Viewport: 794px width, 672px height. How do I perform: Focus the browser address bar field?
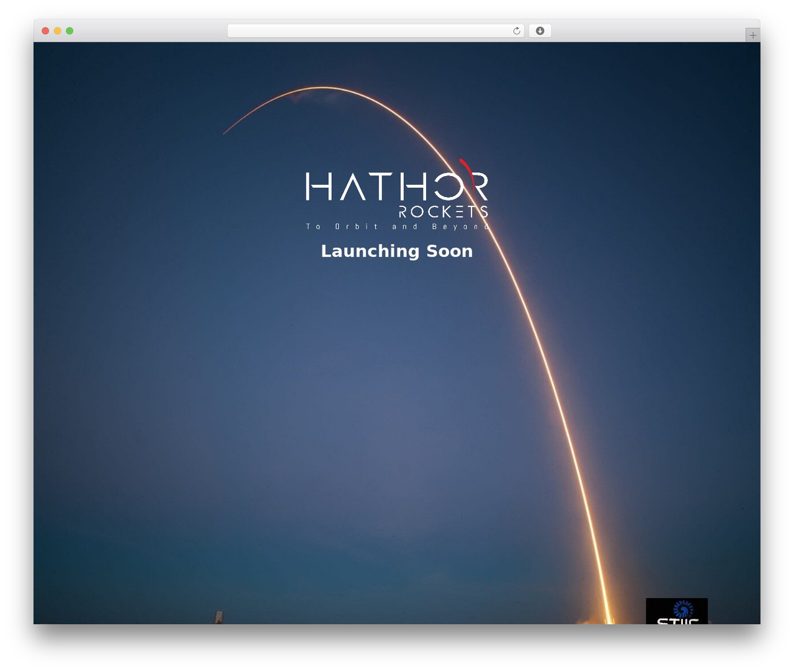pos(375,31)
